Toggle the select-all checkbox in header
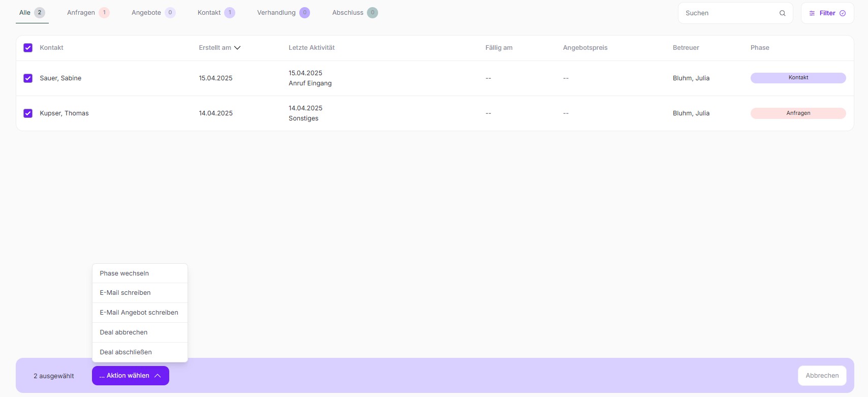The image size is (868, 397). coord(28,48)
